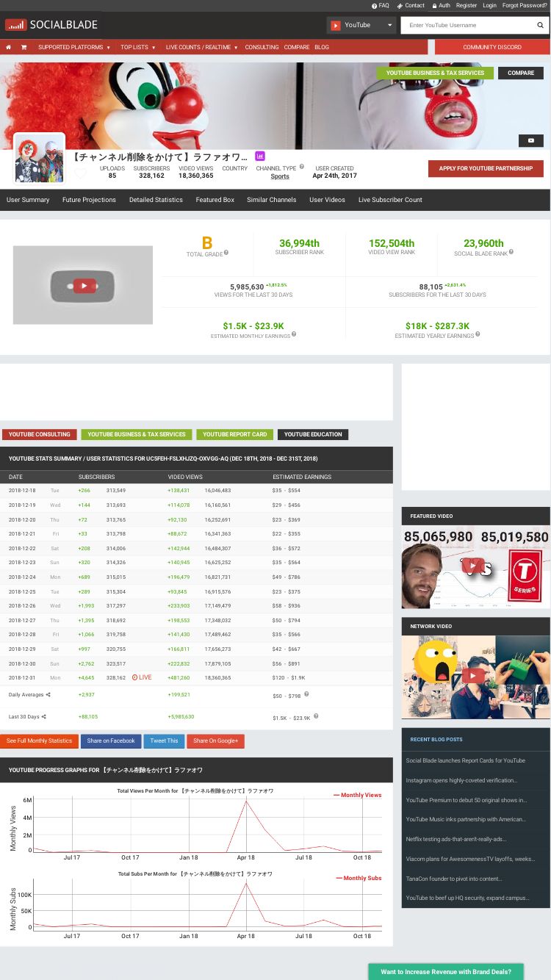Click the YouTube platform play icon
The height and width of the screenshot is (980, 551).
click(x=336, y=25)
